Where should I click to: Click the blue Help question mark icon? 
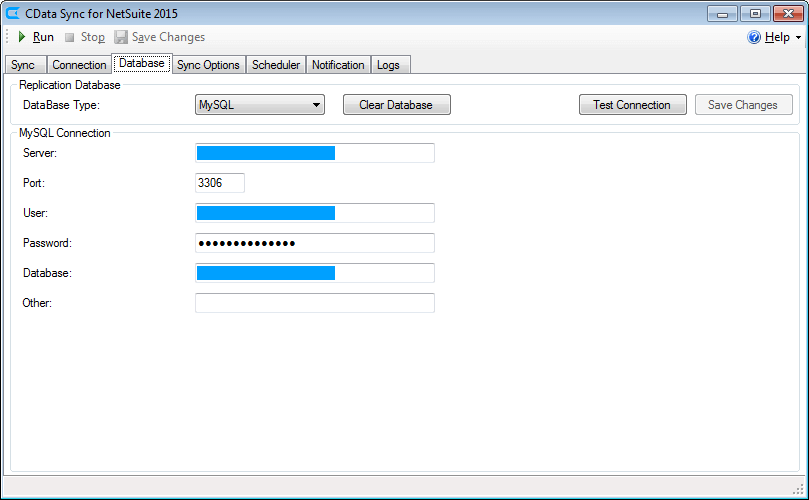pyautogui.click(x=754, y=37)
